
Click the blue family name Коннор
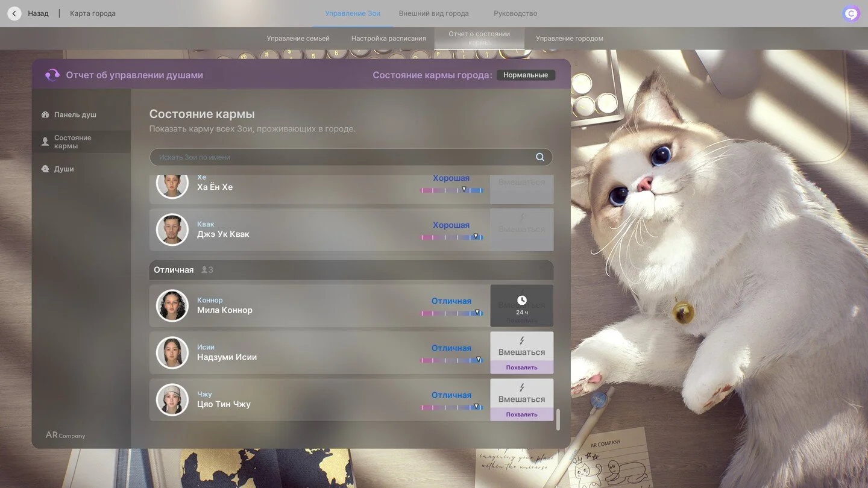pyautogui.click(x=210, y=300)
